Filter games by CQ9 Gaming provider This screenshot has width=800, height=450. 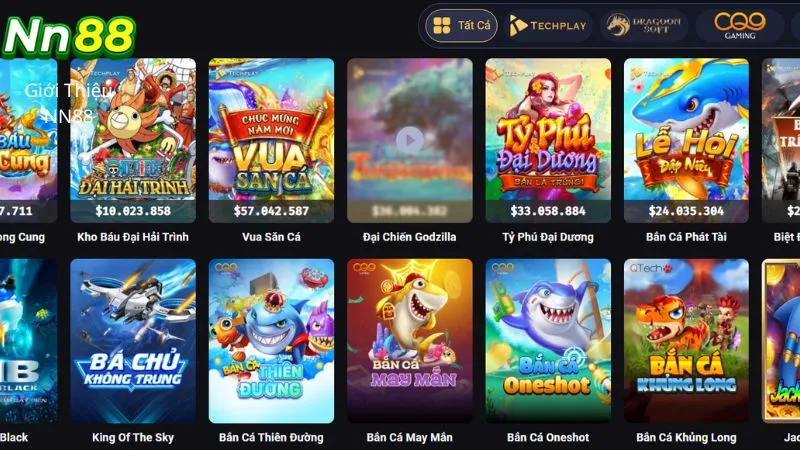coord(740,26)
